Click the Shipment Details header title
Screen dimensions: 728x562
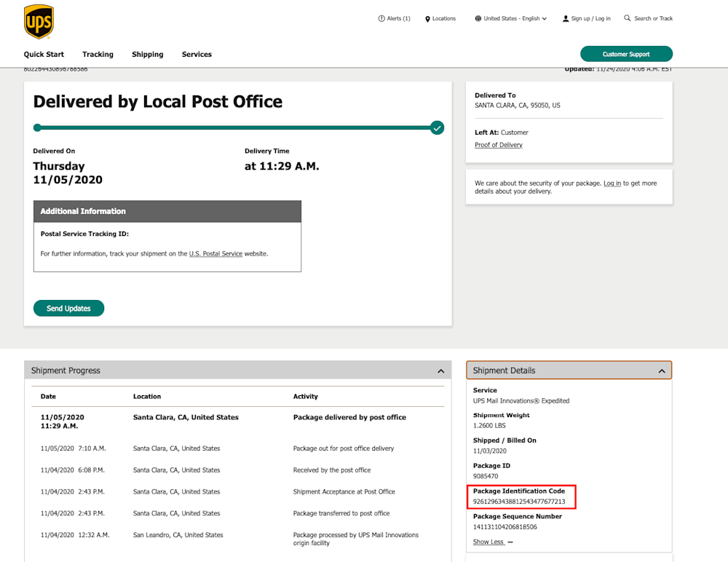pos(505,371)
